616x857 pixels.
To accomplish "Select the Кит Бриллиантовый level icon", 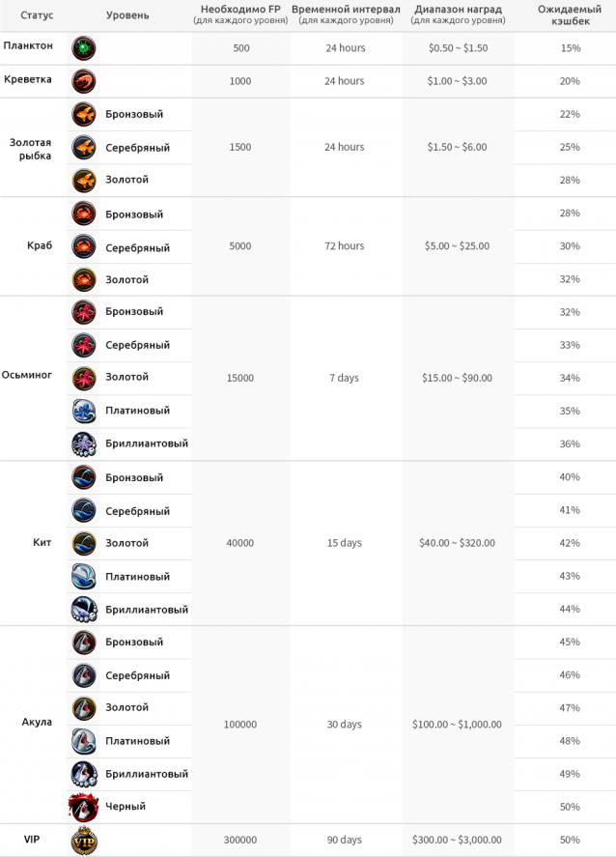I will (x=84, y=610).
